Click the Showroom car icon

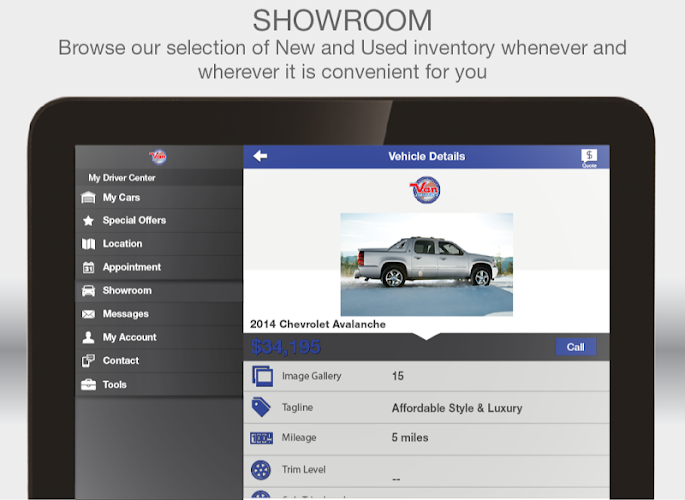click(x=88, y=291)
